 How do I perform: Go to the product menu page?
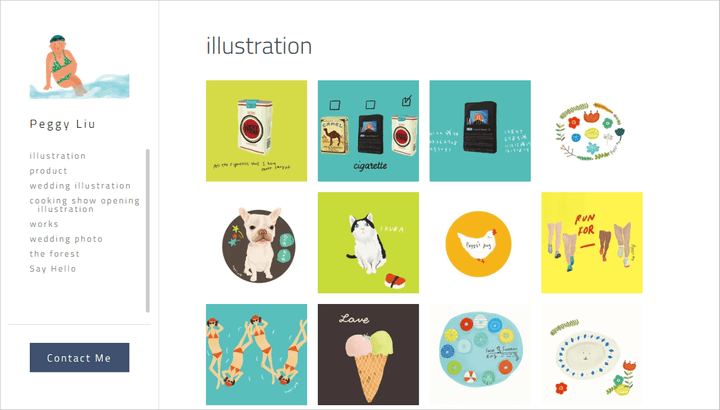point(48,171)
